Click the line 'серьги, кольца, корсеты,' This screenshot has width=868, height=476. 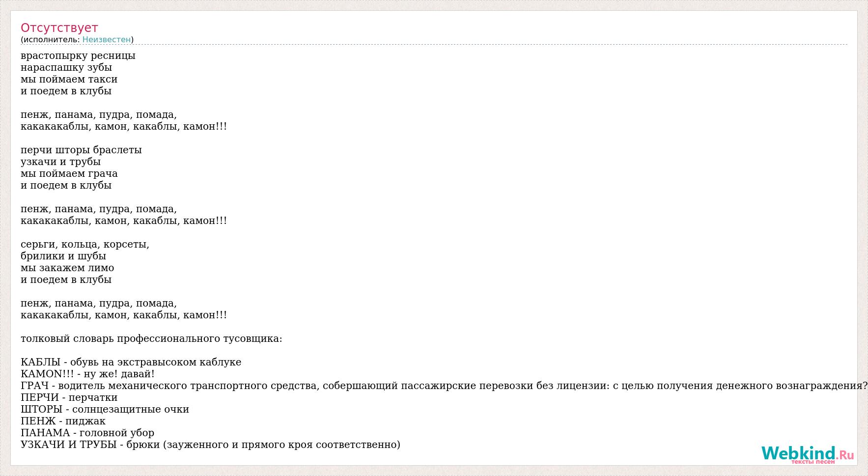pyautogui.click(x=85, y=244)
